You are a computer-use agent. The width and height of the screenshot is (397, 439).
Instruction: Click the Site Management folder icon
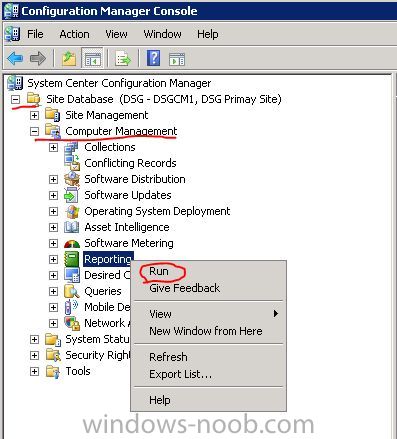click(x=53, y=115)
